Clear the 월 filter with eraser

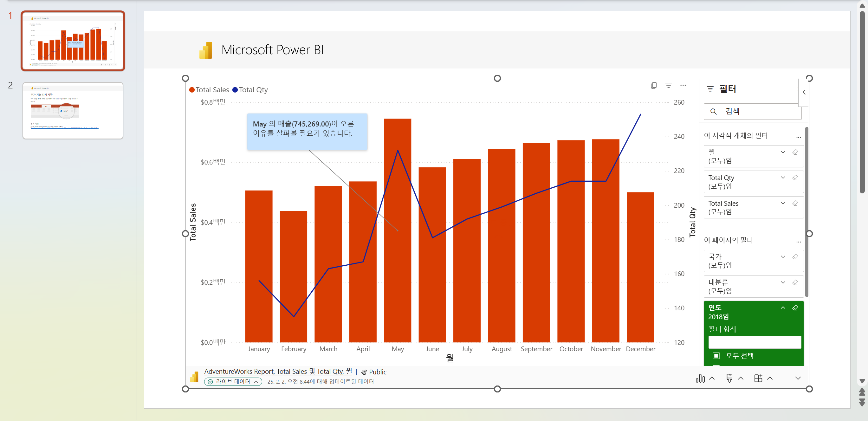795,152
